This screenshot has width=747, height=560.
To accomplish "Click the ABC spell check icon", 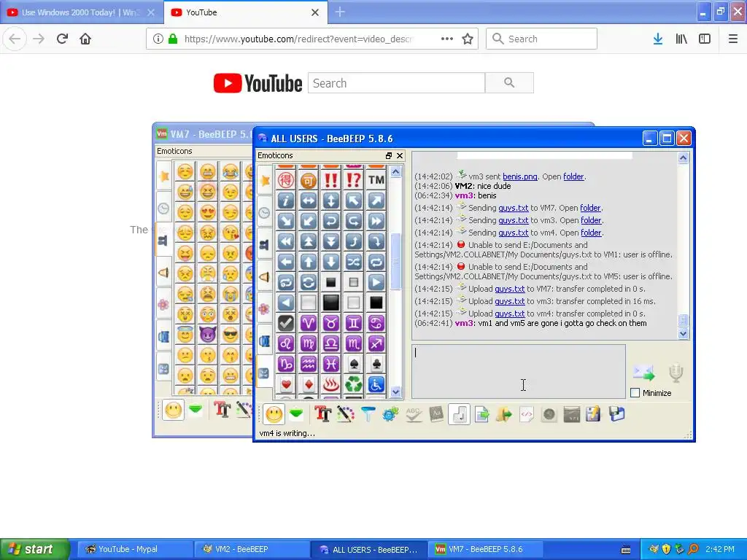I will (413, 414).
